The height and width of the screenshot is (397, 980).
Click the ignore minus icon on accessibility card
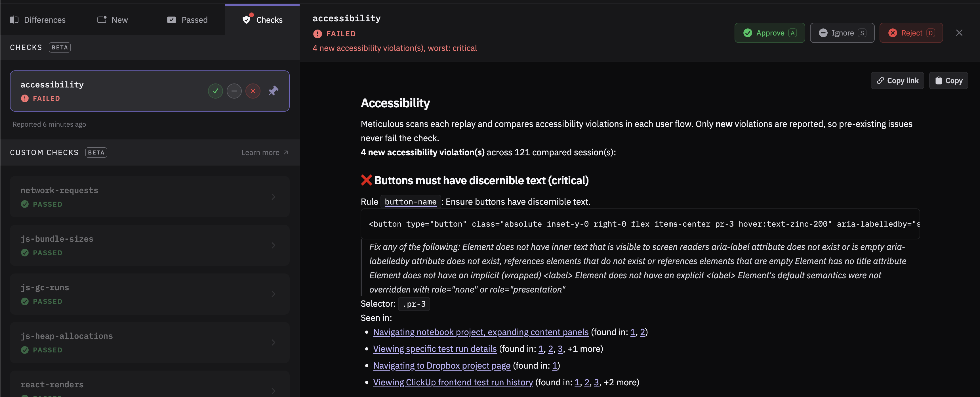pyautogui.click(x=234, y=91)
